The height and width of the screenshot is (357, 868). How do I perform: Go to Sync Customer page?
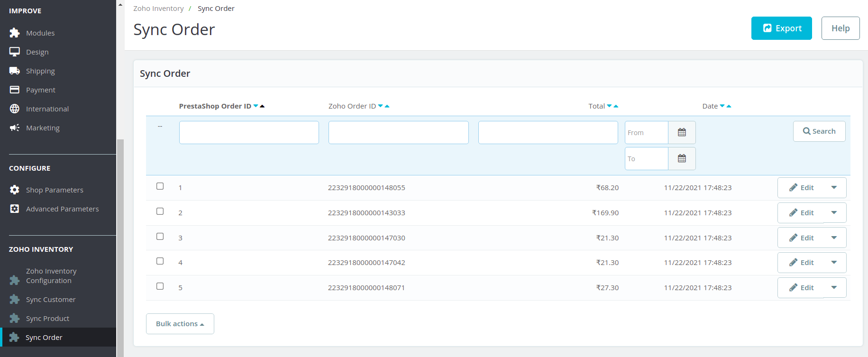click(x=51, y=300)
